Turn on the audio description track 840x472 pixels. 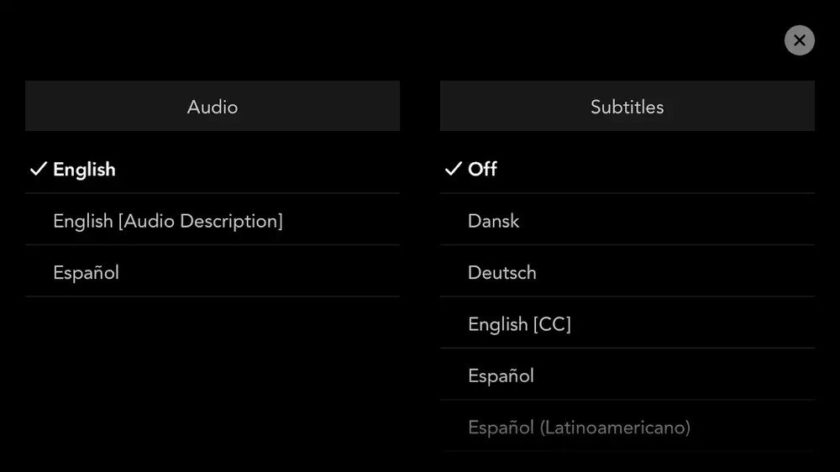[x=168, y=221]
